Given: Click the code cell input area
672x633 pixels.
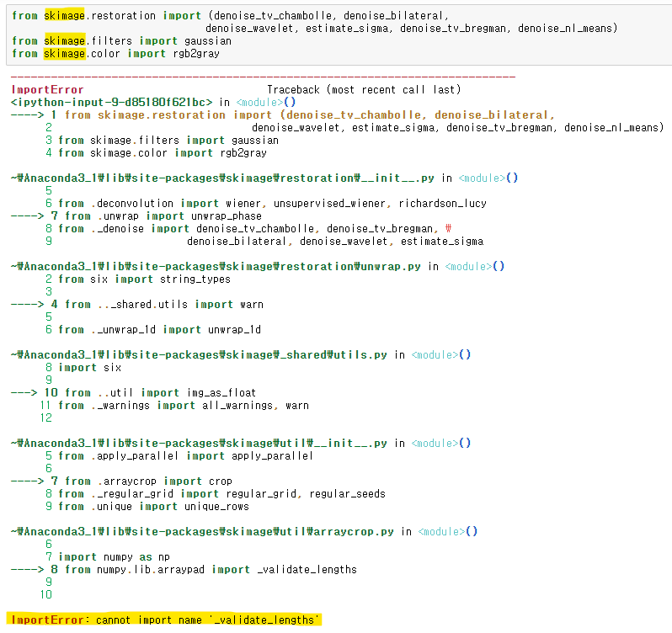Looking at the screenshot, I should pyautogui.click(x=339, y=35).
